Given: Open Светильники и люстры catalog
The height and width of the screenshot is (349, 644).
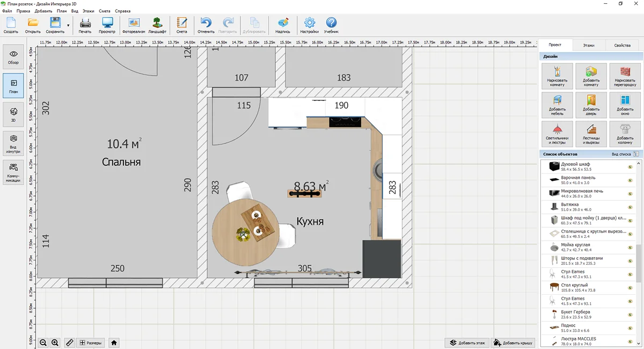Looking at the screenshot, I should 557,134.
